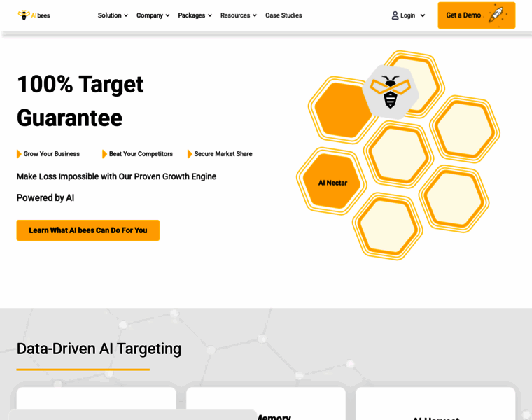Click Make Loss Impossible tagline text

(116, 176)
